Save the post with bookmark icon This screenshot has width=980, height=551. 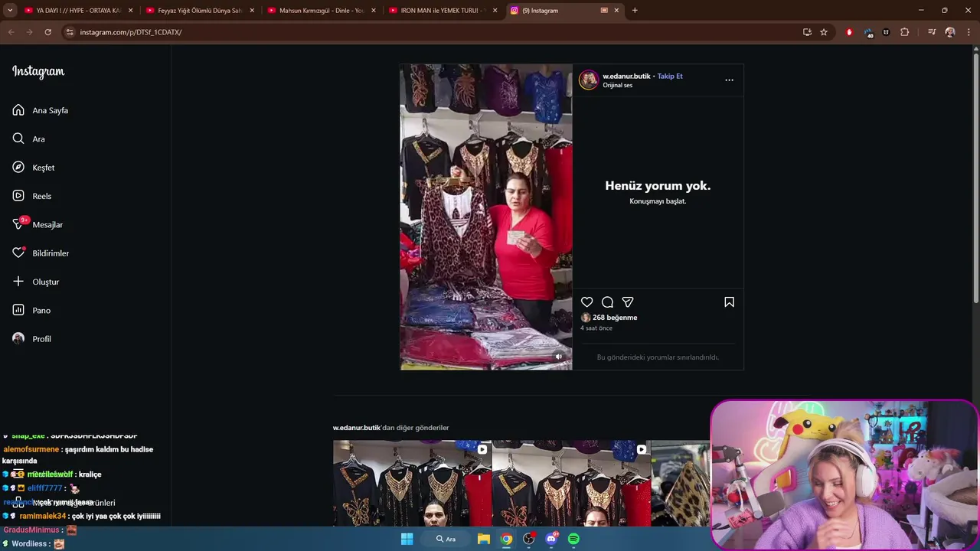(x=729, y=302)
